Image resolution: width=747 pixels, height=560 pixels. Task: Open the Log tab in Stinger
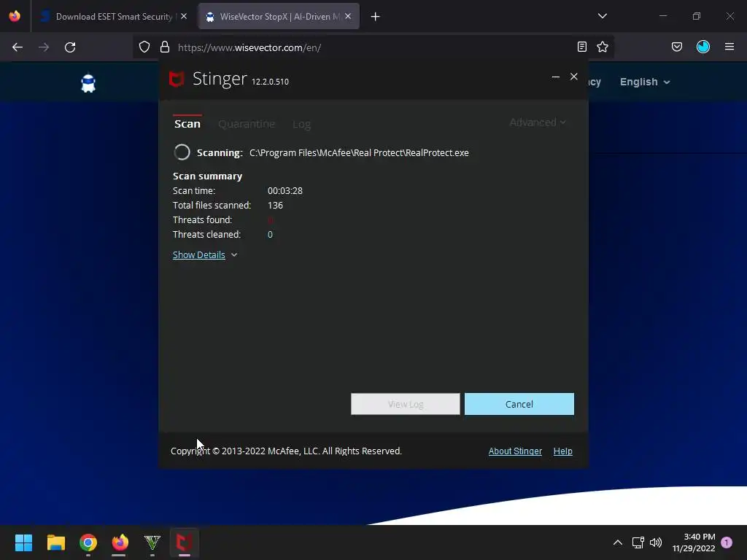(x=301, y=124)
